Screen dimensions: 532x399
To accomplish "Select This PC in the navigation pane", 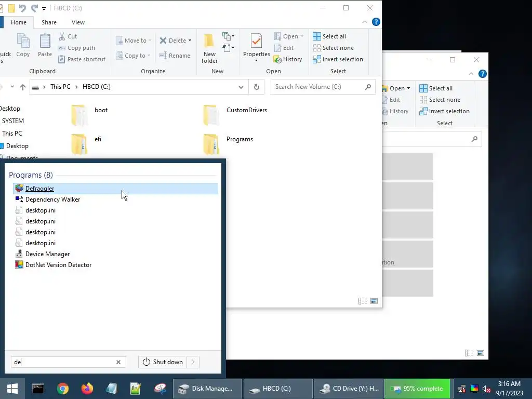I will (12, 134).
